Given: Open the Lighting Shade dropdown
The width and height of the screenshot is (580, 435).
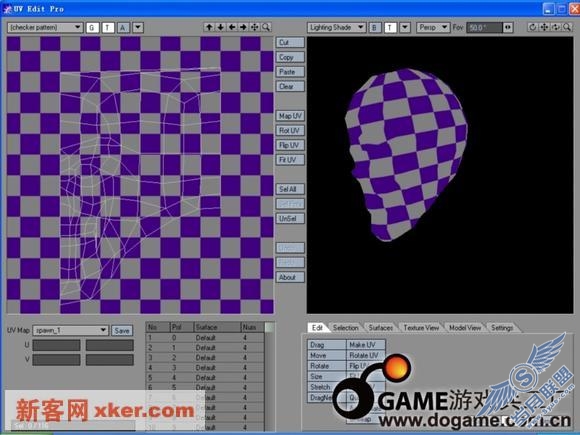Looking at the screenshot, I should point(336,27).
